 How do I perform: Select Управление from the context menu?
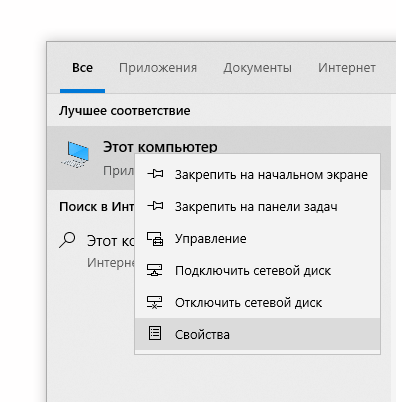click(257, 238)
